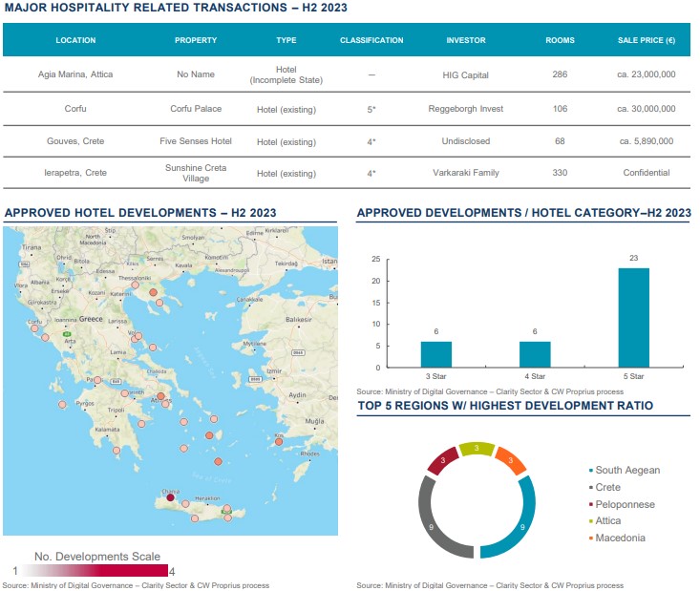Click the 3 Star bar in chart
This screenshot has height=591, width=700.
[435, 354]
